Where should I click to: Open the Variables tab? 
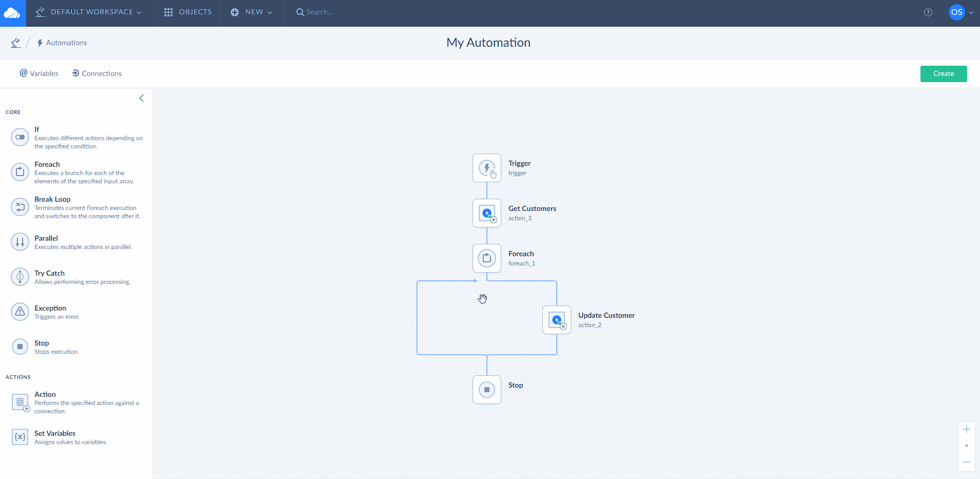39,73
